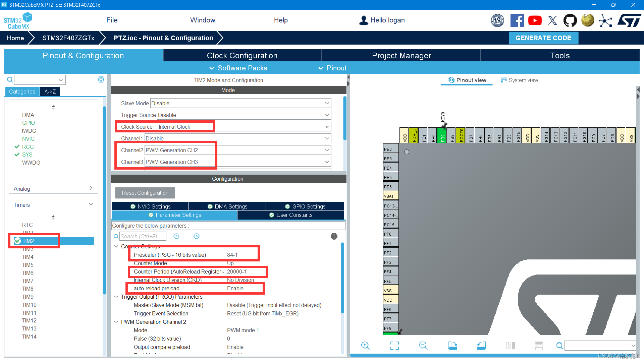Switch to the A->Z listing tab
This screenshot has height=362, width=644.
pyautogui.click(x=50, y=92)
